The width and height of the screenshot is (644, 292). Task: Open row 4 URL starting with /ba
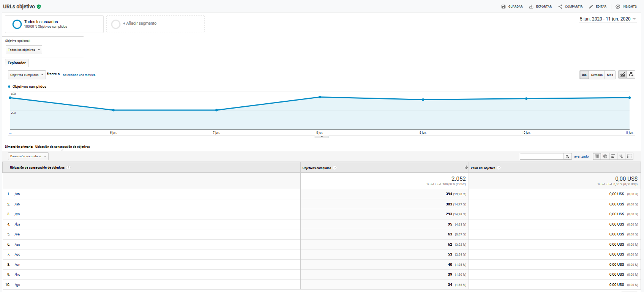coord(17,224)
